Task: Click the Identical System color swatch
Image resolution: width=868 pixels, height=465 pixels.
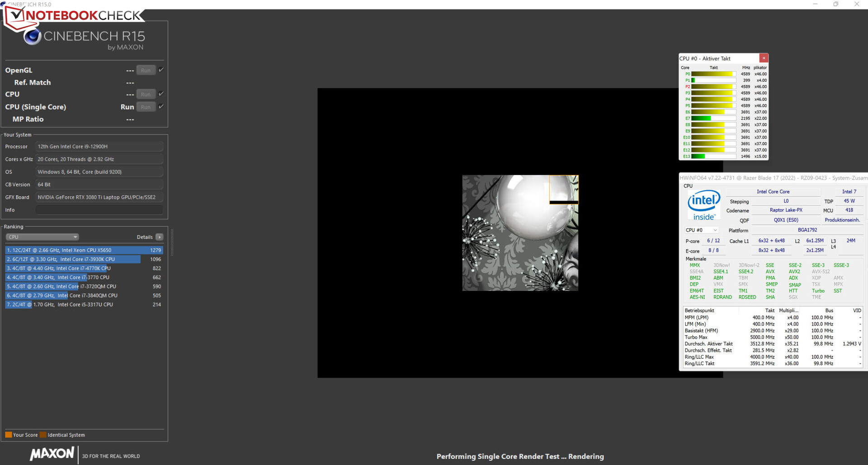Action: [x=43, y=435]
